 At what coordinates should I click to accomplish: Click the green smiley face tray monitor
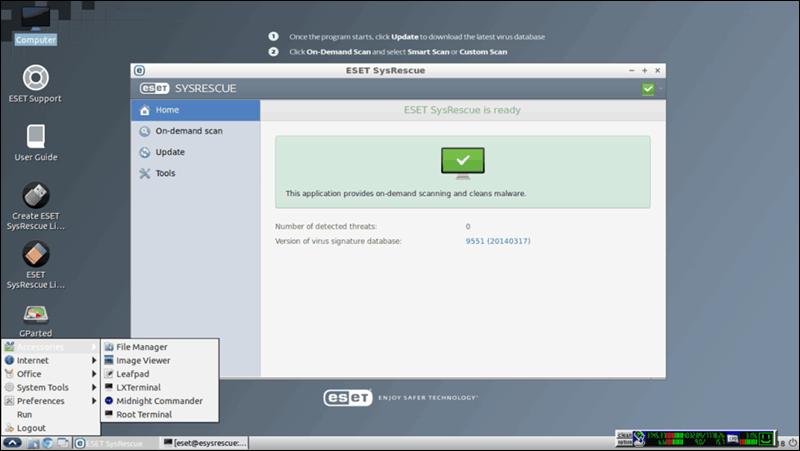765,438
